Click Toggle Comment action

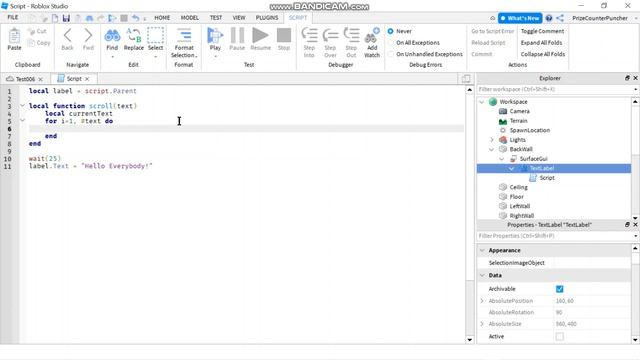point(542,31)
